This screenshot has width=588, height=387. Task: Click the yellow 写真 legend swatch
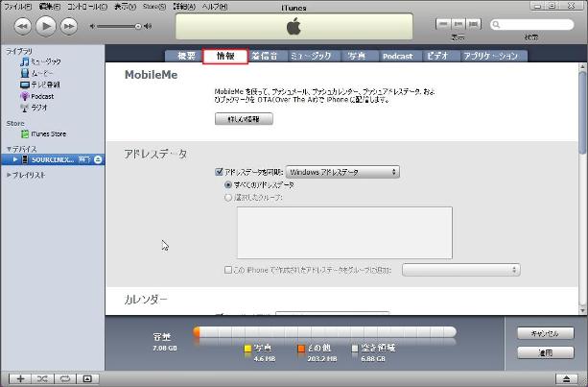247,349
